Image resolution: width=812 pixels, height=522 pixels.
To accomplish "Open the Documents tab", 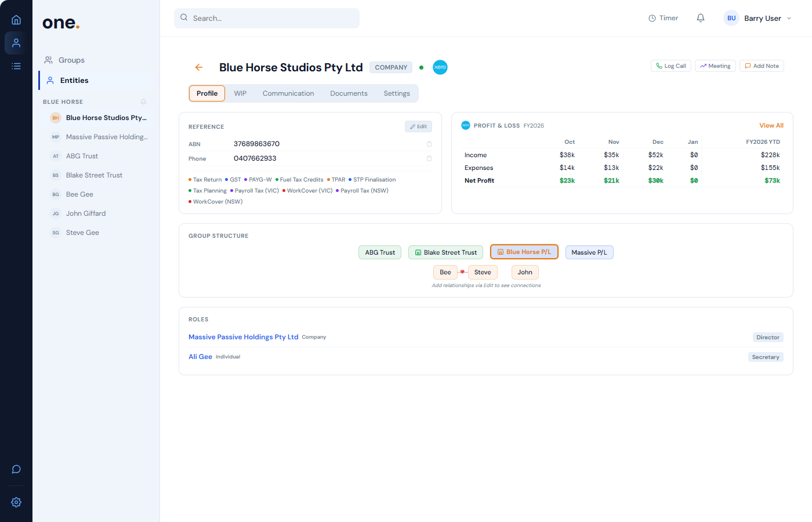I will pos(349,93).
